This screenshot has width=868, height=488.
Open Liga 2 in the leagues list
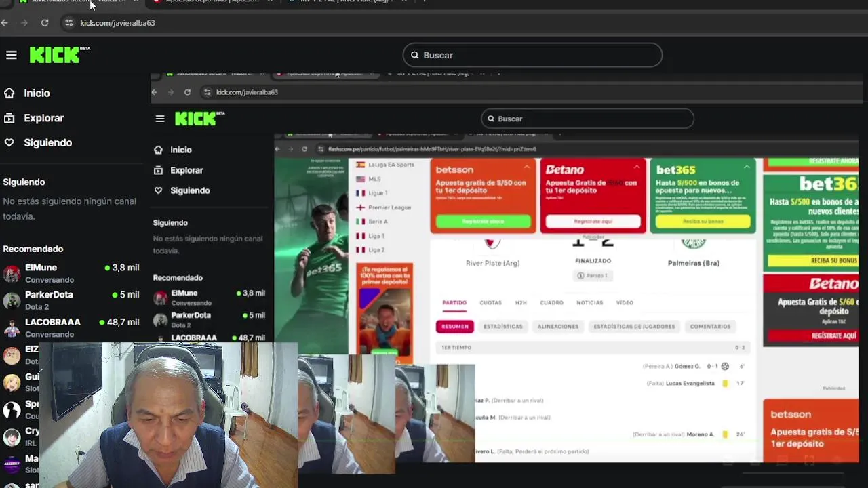point(376,250)
